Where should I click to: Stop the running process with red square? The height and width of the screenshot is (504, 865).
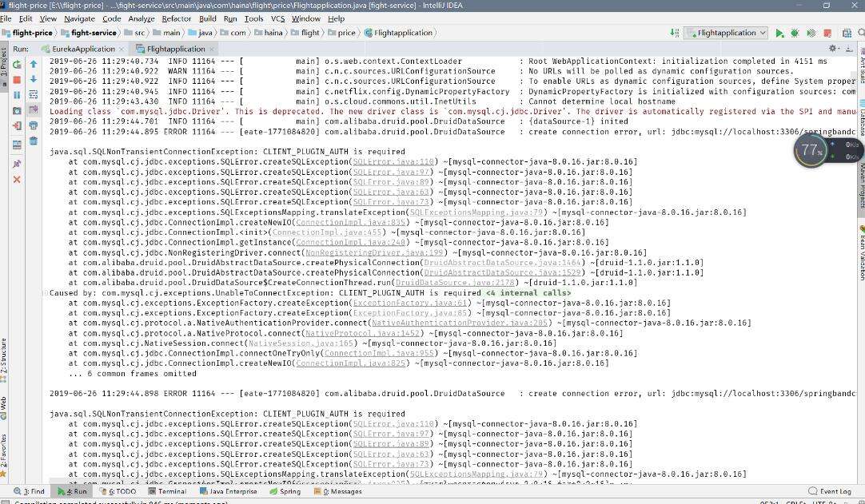click(x=17, y=80)
